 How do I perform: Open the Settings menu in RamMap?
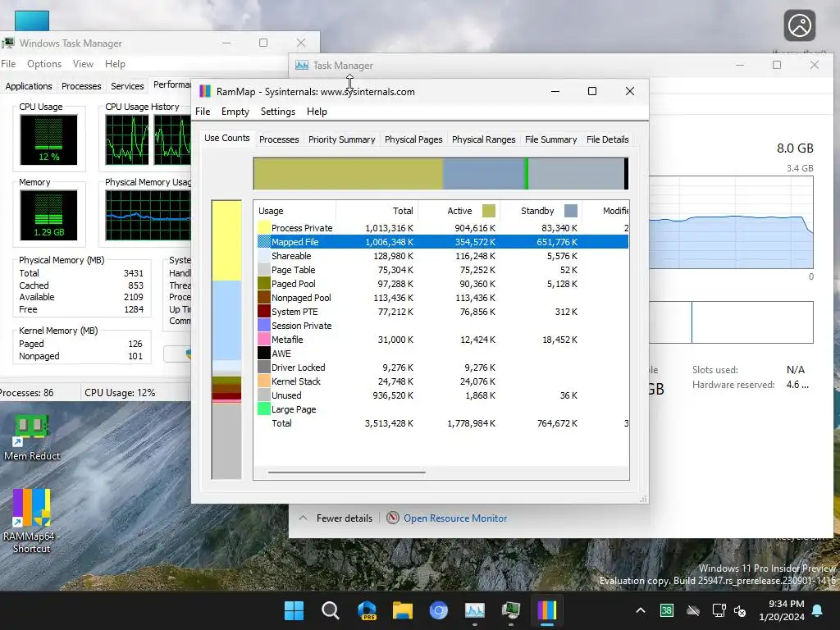point(277,112)
